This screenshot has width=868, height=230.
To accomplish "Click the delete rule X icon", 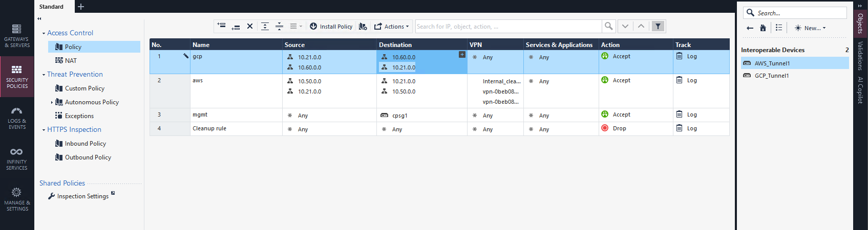I will (x=250, y=26).
